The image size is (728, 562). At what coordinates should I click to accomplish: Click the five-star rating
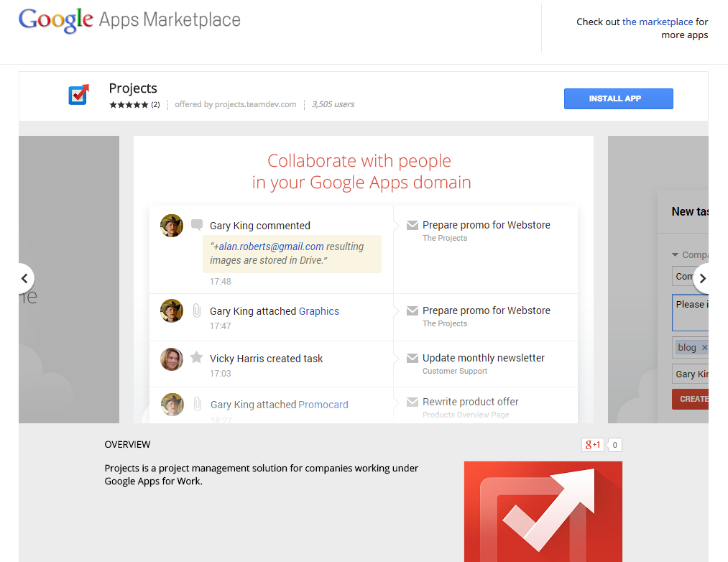point(129,104)
